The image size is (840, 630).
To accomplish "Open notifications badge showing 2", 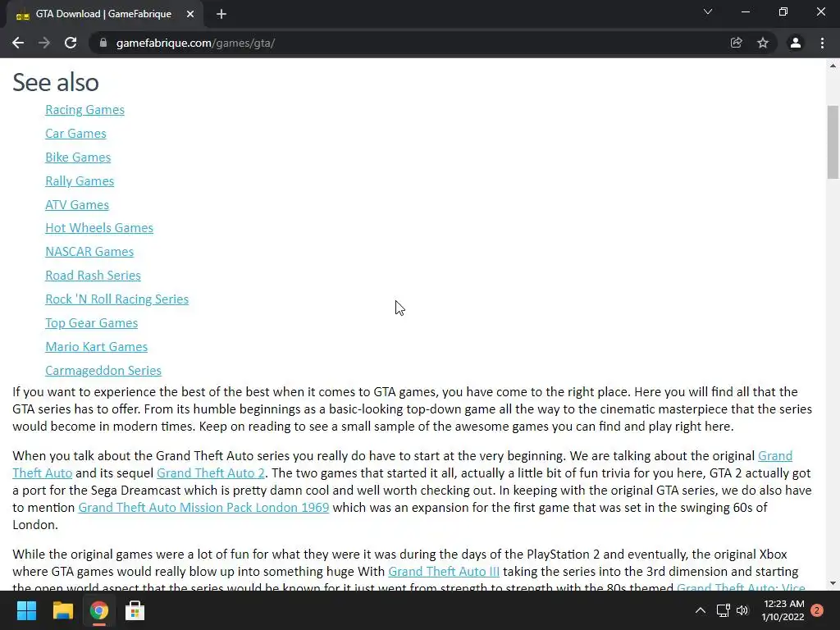I will 817,610.
